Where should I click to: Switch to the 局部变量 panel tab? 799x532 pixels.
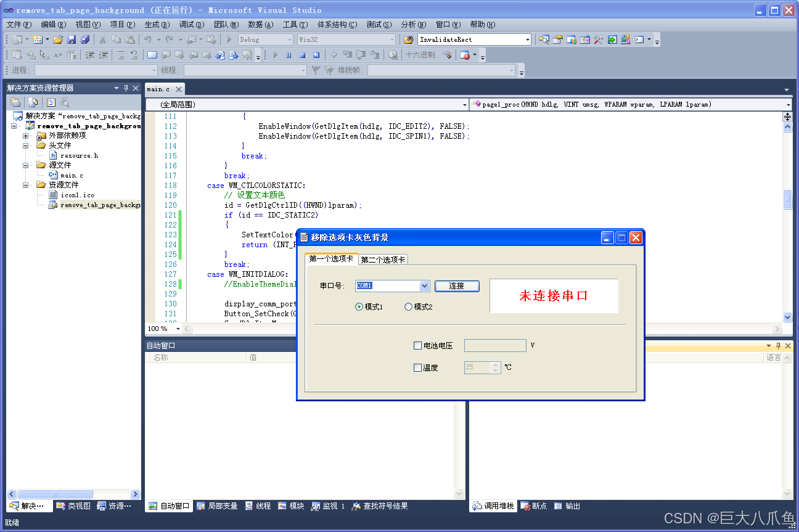click(x=217, y=506)
